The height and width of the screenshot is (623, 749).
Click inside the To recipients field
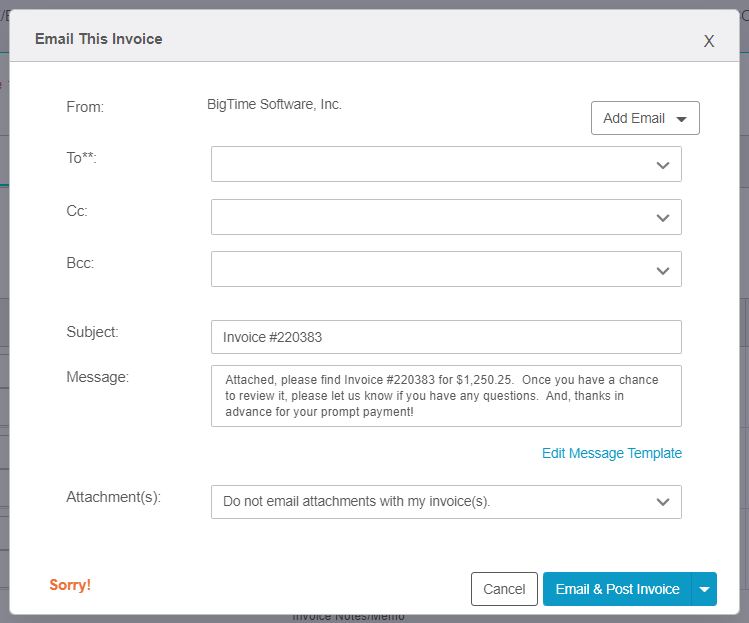pos(446,164)
